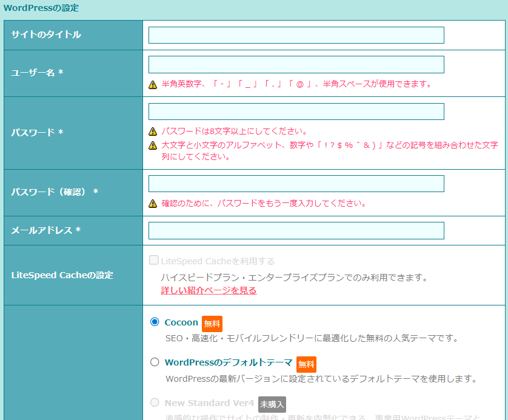Select the Cocoon theme radio button

[155, 322]
